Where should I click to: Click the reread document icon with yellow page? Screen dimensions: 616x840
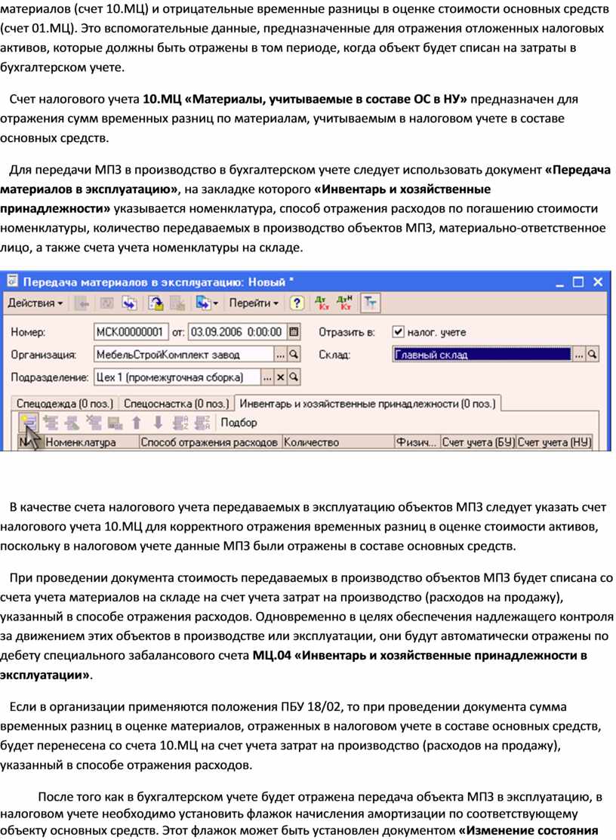coord(156,303)
